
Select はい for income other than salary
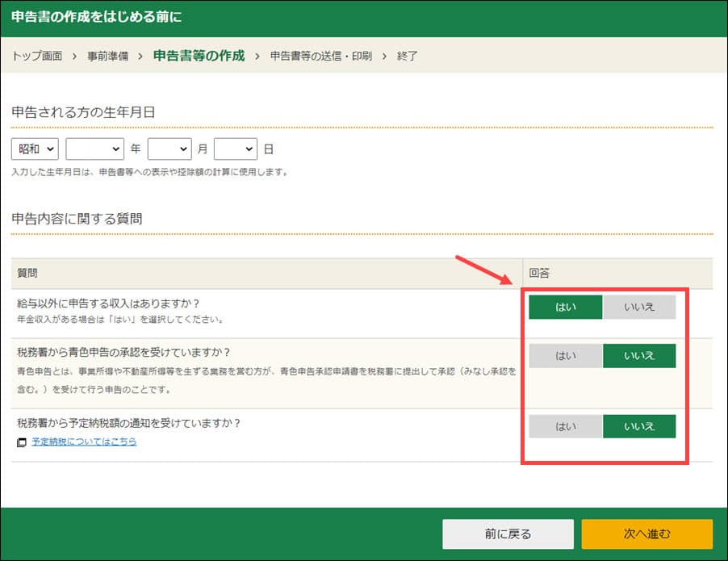coord(566,307)
